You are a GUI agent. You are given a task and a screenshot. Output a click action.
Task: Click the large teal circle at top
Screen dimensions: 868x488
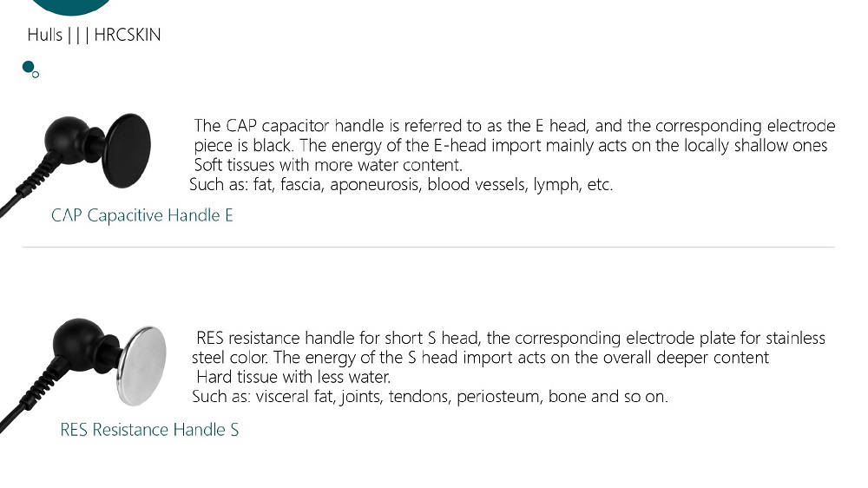tap(70, 5)
